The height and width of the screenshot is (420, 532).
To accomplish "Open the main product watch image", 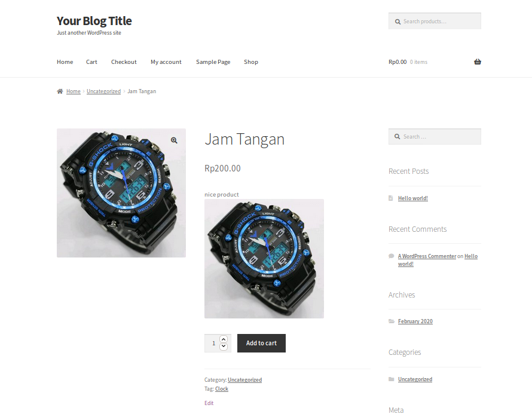I will 121,193.
